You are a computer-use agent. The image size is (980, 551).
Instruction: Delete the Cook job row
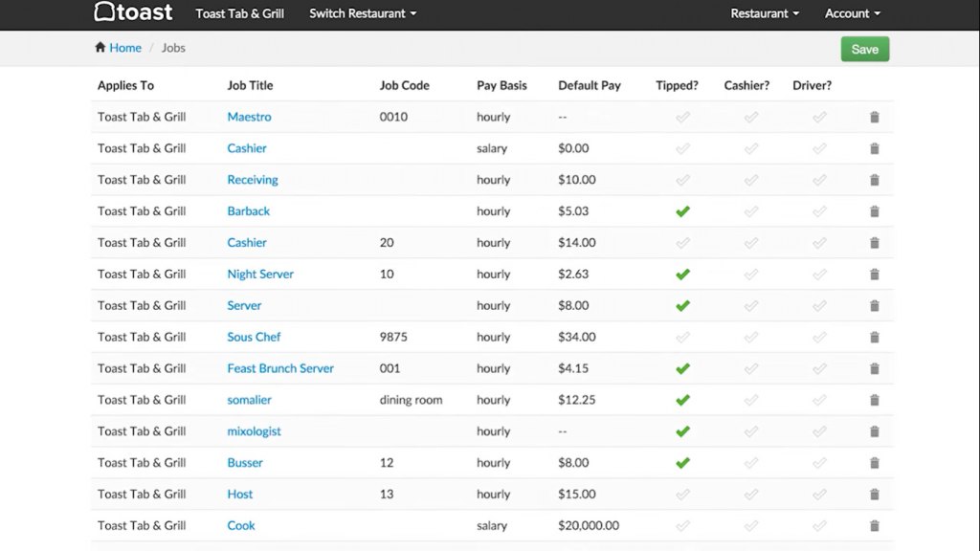click(874, 526)
